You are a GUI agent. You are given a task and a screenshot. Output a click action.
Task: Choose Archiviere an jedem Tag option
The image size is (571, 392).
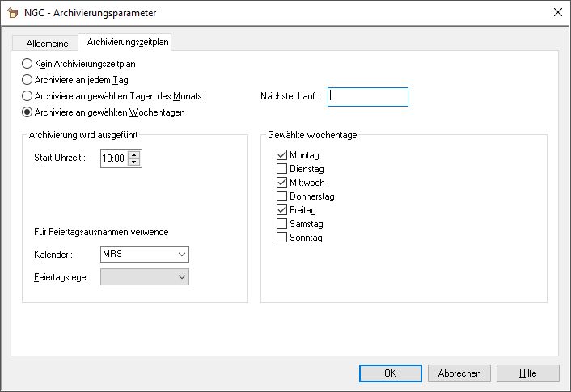27,80
